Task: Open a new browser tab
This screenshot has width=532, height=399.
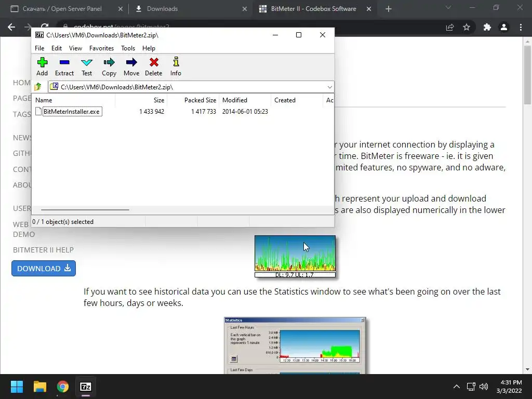Action: point(389,9)
